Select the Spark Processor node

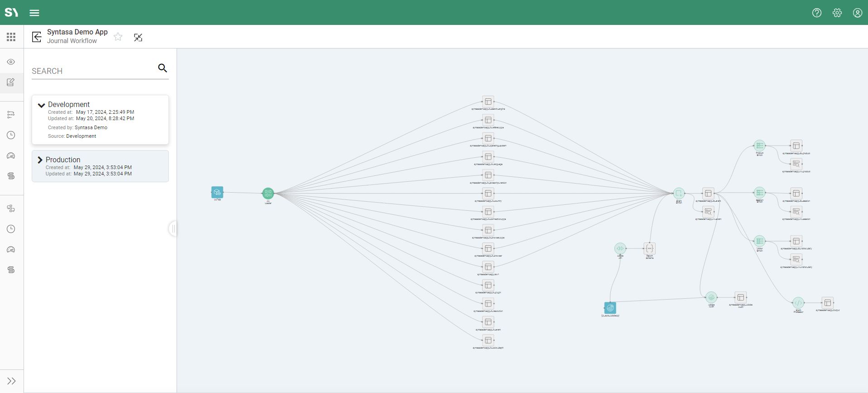(798, 303)
